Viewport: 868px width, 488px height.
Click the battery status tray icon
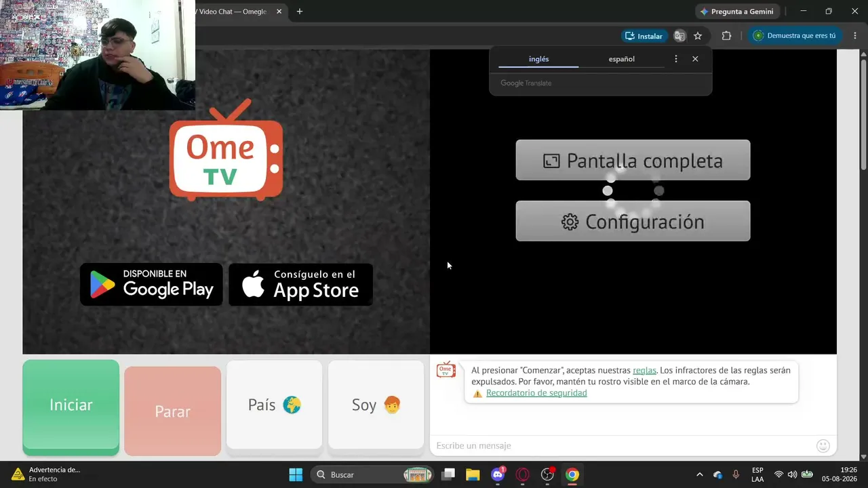807,474
